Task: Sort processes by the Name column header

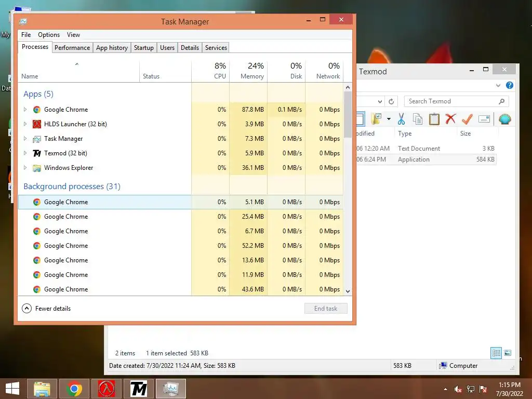Action: (x=78, y=71)
